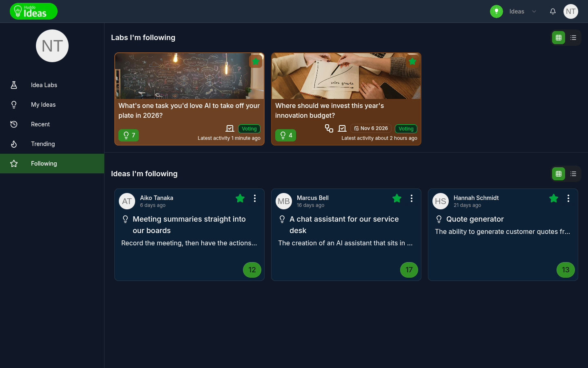Image resolution: width=588 pixels, height=368 pixels.
Task: Click the green Ideas app lightbulb icon
Action: 497,11
